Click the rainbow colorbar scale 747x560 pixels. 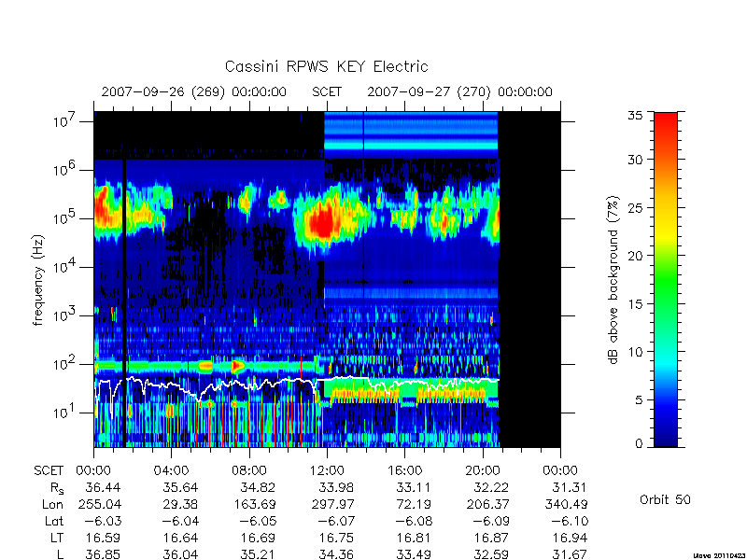click(666, 279)
